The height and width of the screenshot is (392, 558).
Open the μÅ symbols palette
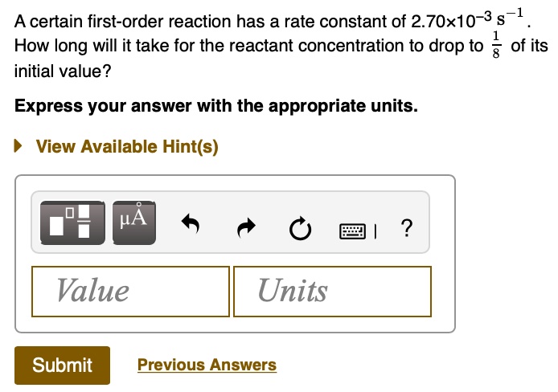click(x=133, y=221)
